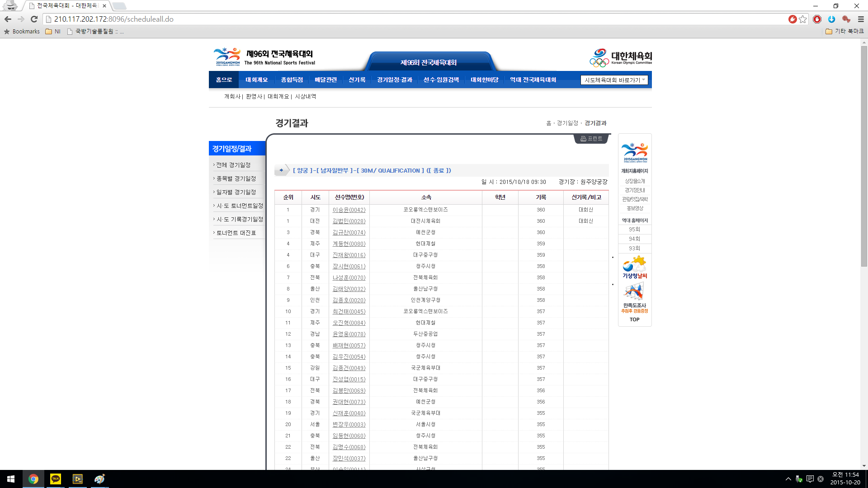This screenshot has height=488, width=868.
Task: Click the Korean Olympic Committee logo
Action: [620, 57]
